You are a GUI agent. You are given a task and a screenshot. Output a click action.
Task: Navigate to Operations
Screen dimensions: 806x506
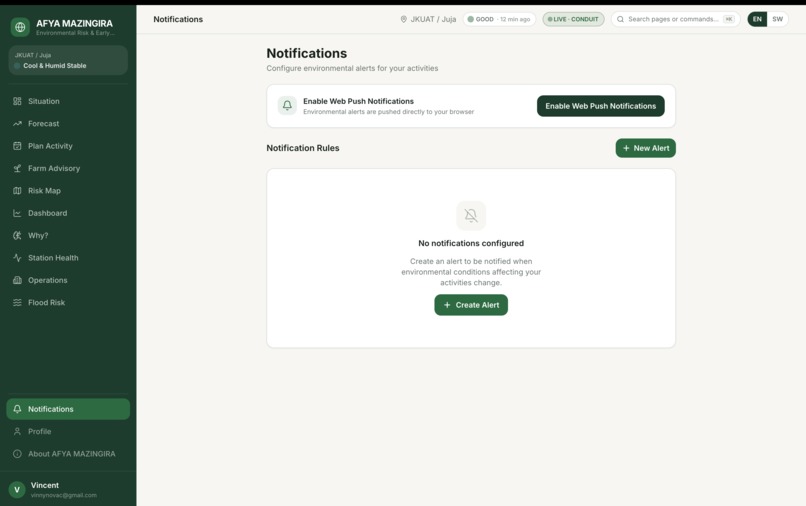(x=68, y=280)
